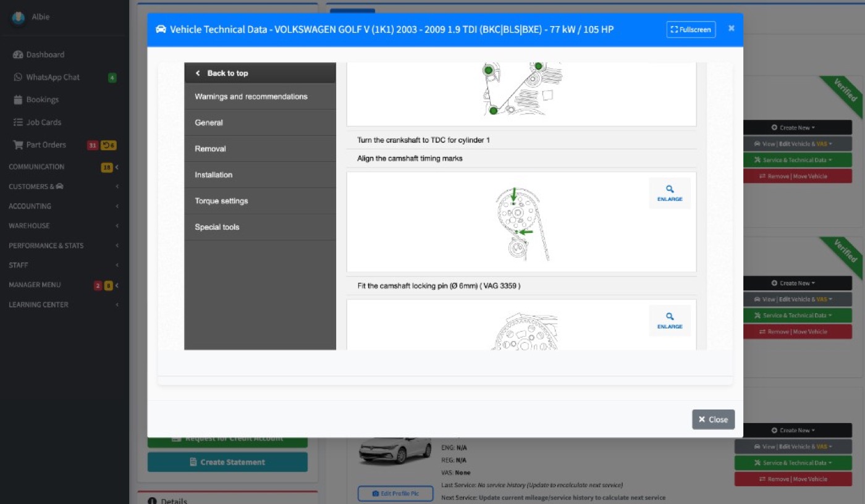865x504 pixels.
Task: Click second Remove | Move Vehicle button
Action: click(x=793, y=332)
